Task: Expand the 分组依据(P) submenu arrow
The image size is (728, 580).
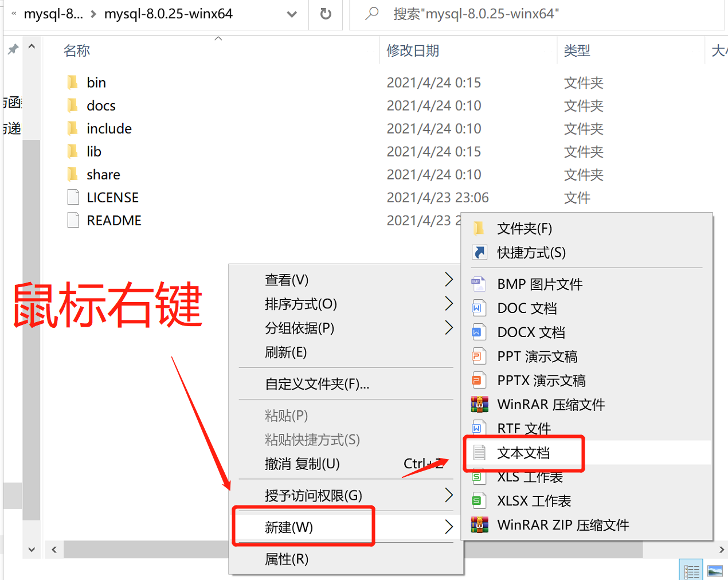Action: click(x=449, y=328)
